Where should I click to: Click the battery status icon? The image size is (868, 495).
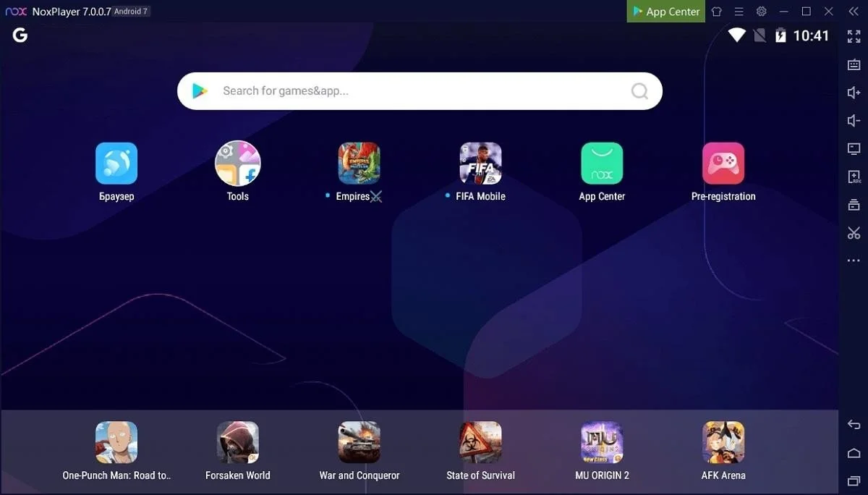click(x=780, y=35)
